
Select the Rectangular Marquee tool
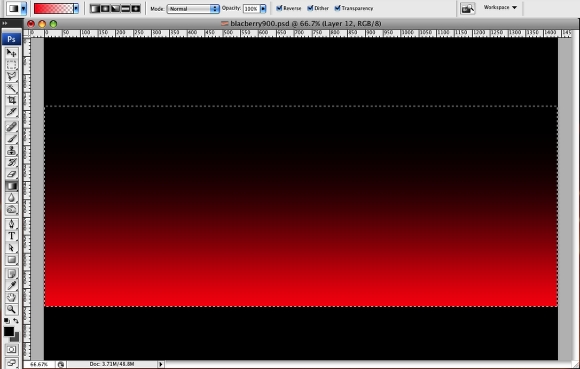tap(11, 65)
